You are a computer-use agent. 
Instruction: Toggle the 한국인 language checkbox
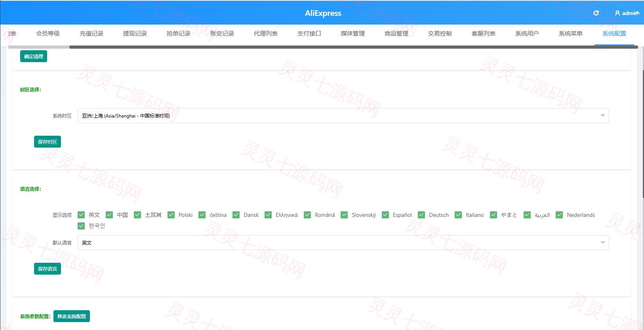(x=81, y=226)
